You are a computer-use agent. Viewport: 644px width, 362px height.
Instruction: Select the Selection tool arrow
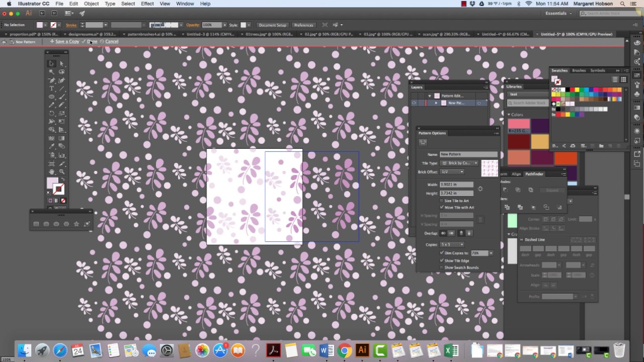tap(51, 63)
